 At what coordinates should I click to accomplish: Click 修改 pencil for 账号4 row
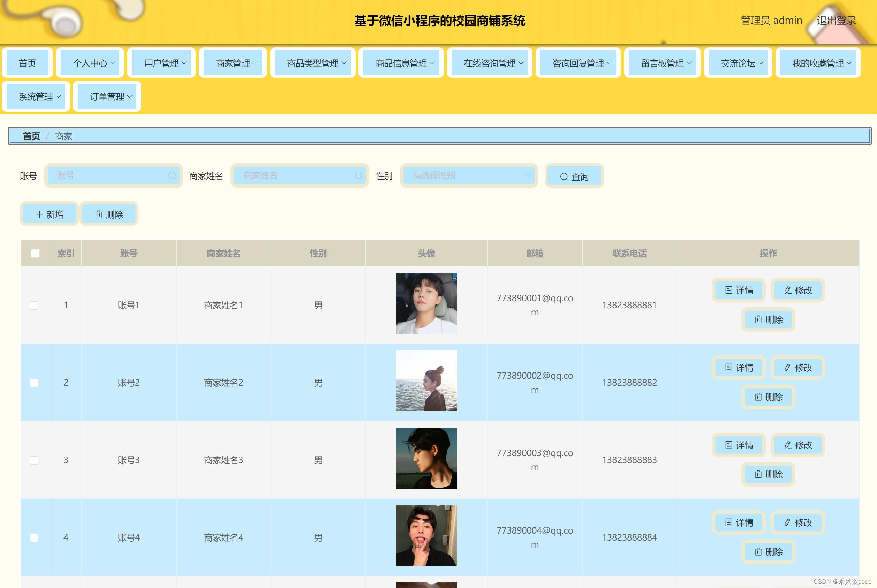click(x=797, y=522)
